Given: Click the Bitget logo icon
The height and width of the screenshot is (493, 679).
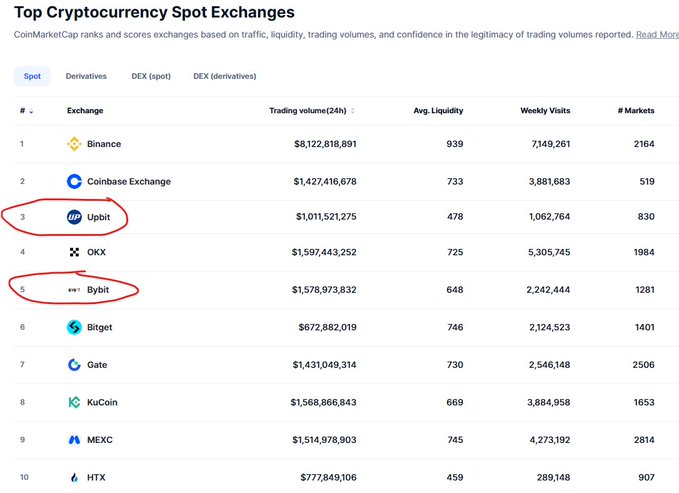Looking at the screenshot, I should pos(74,327).
